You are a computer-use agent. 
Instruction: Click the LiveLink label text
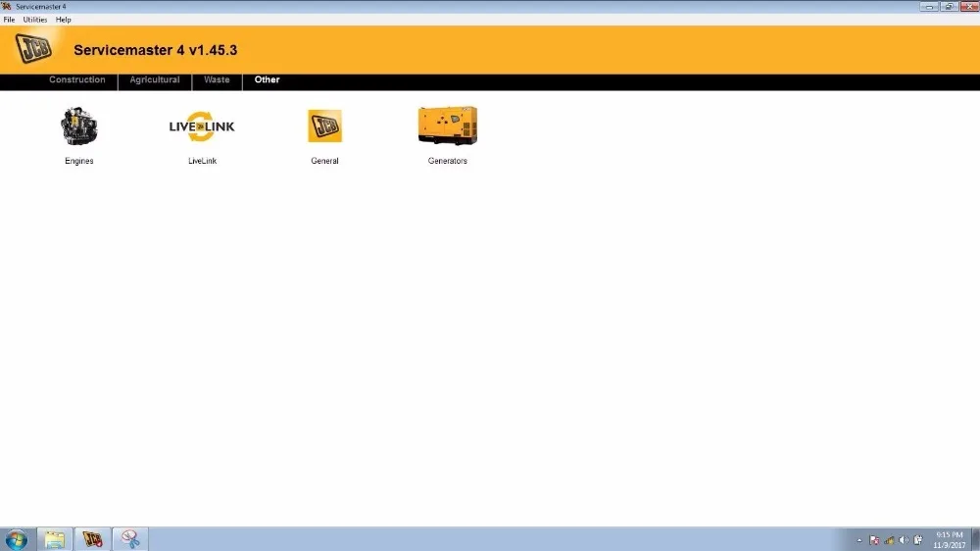point(202,161)
